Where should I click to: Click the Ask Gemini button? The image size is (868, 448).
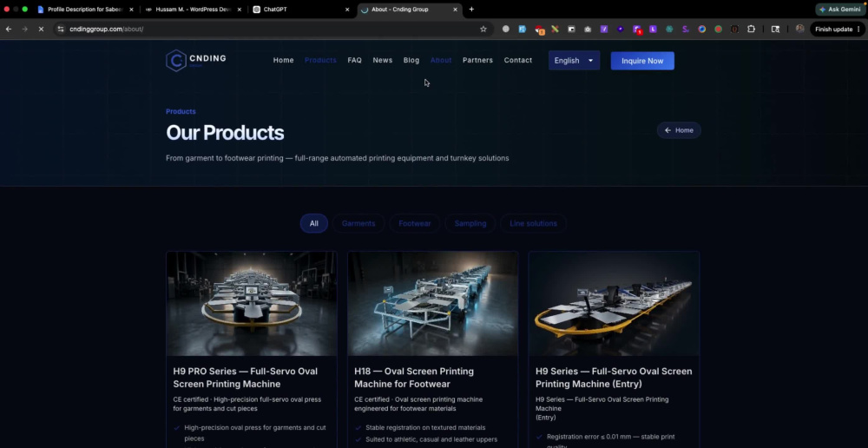(x=840, y=10)
